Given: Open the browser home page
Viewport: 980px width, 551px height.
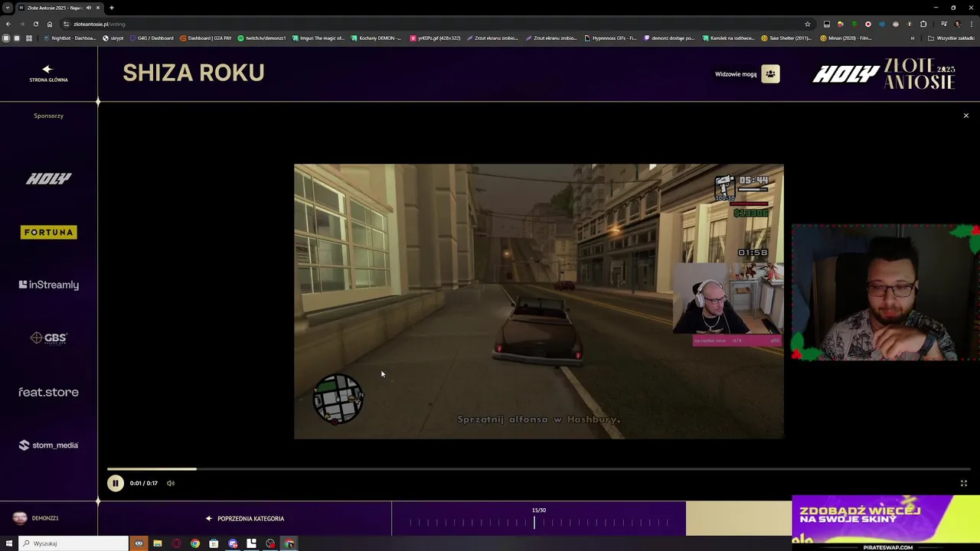Looking at the screenshot, I should pyautogui.click(x=50, y=24).
